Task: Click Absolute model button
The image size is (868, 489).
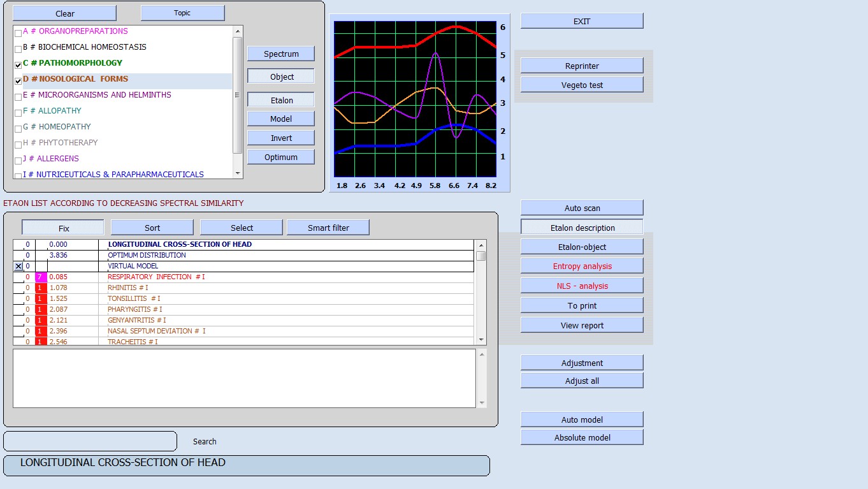Action: point(582,437)
